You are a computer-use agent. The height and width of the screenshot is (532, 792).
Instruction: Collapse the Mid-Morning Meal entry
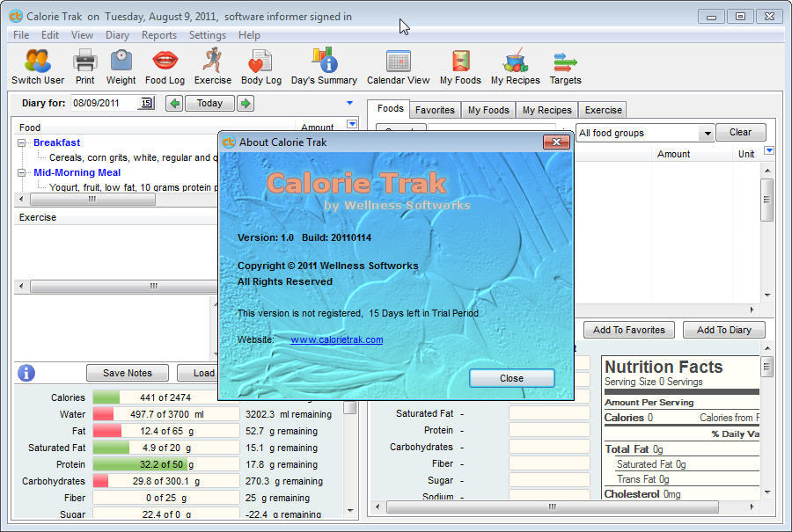(20, 172)
